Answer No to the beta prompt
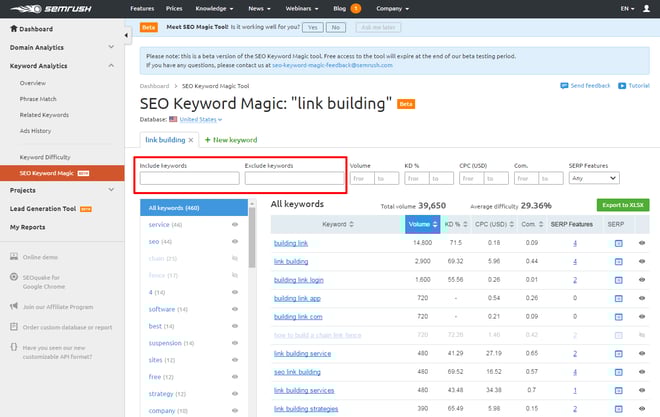 pyautogui.click(x=335, y=27)
